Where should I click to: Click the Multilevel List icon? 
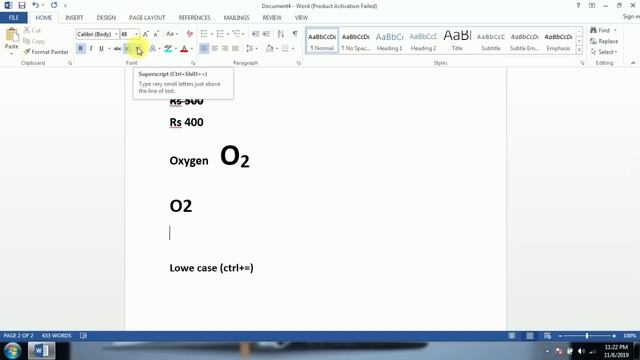236,34
